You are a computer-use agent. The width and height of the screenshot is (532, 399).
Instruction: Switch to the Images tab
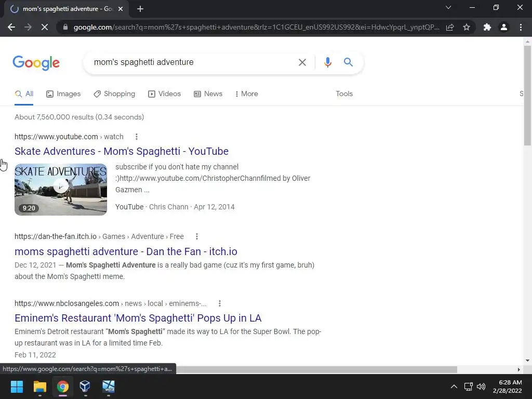pos(63,94)
